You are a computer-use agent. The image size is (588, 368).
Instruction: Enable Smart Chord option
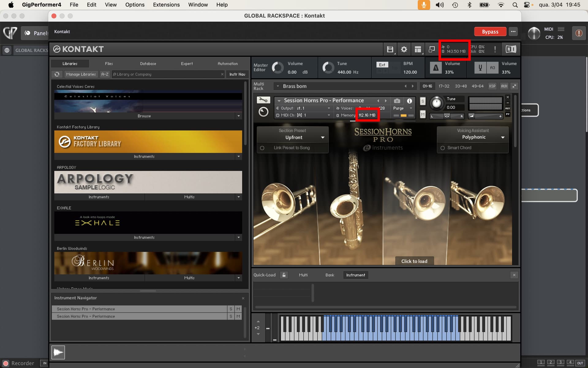coord(443,148)
